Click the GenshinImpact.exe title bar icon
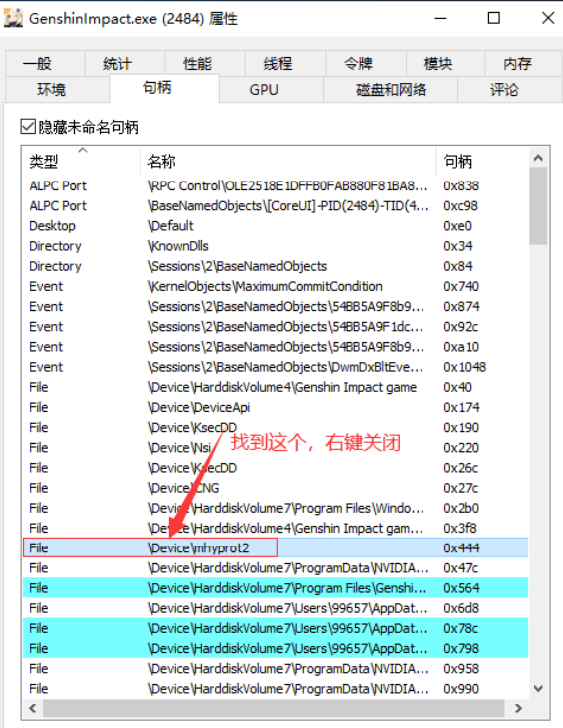The width and height of the screenshot is (563, 728). click(13, 18)
